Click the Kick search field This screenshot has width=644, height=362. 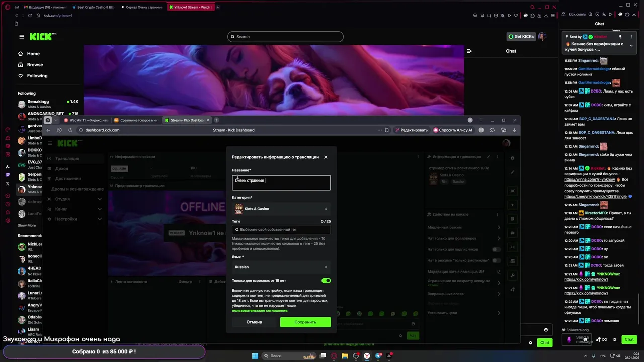[285, 37]
